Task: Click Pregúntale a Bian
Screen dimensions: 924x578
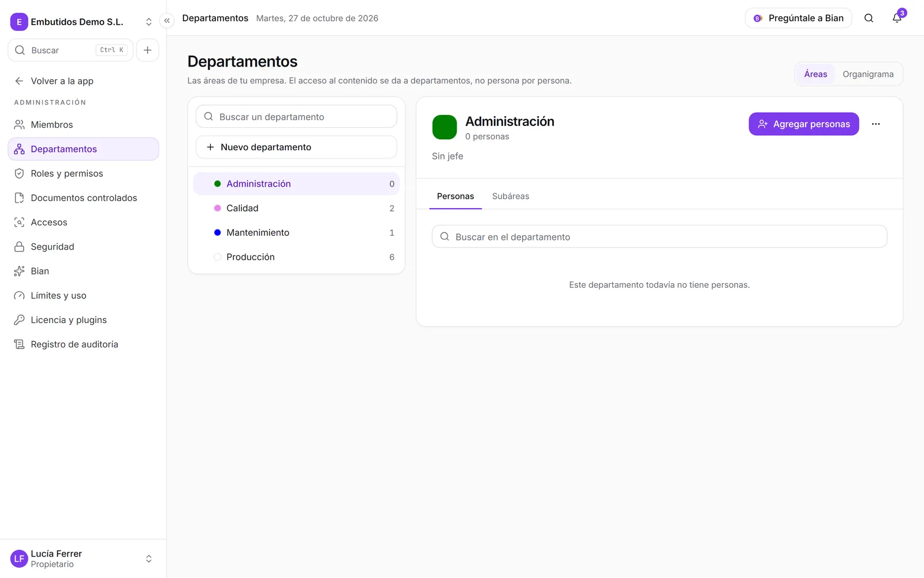Action: [799, 18]
